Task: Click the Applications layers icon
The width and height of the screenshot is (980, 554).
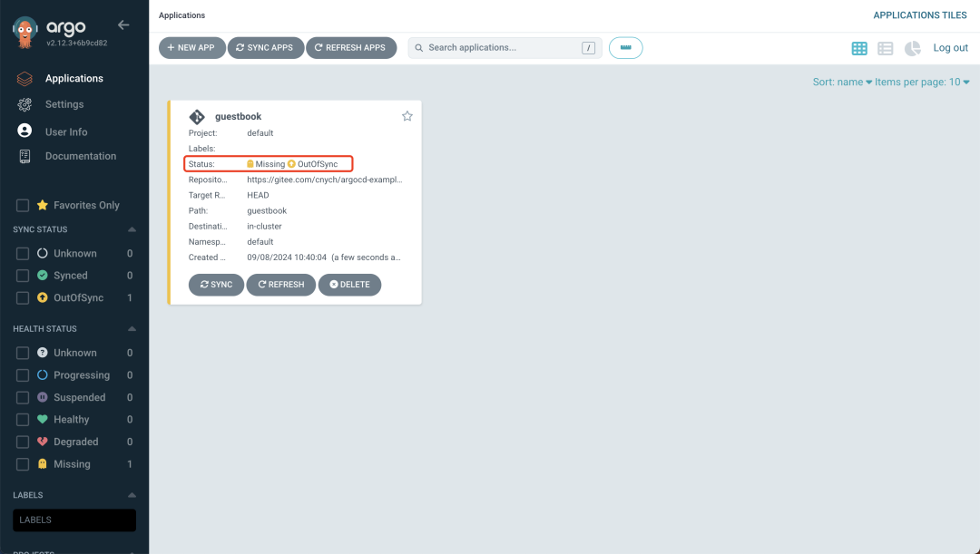Action: pyautogui.click(x=24, y=79)
